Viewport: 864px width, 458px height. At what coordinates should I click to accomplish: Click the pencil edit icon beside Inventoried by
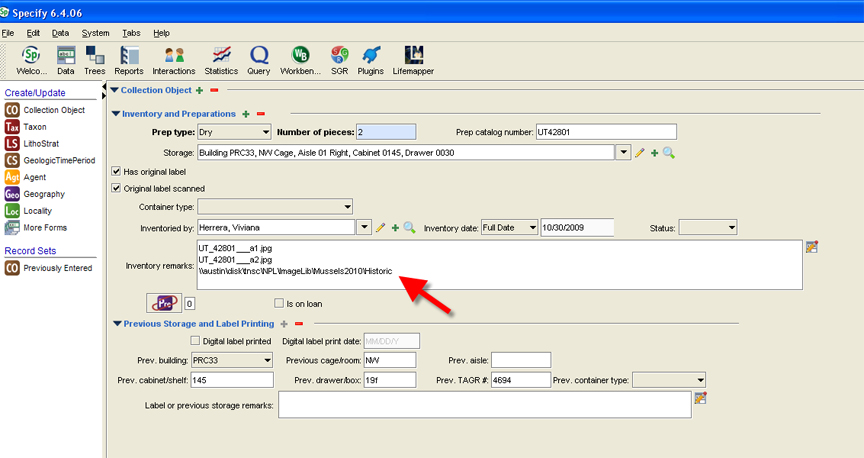tap(380, 228)
